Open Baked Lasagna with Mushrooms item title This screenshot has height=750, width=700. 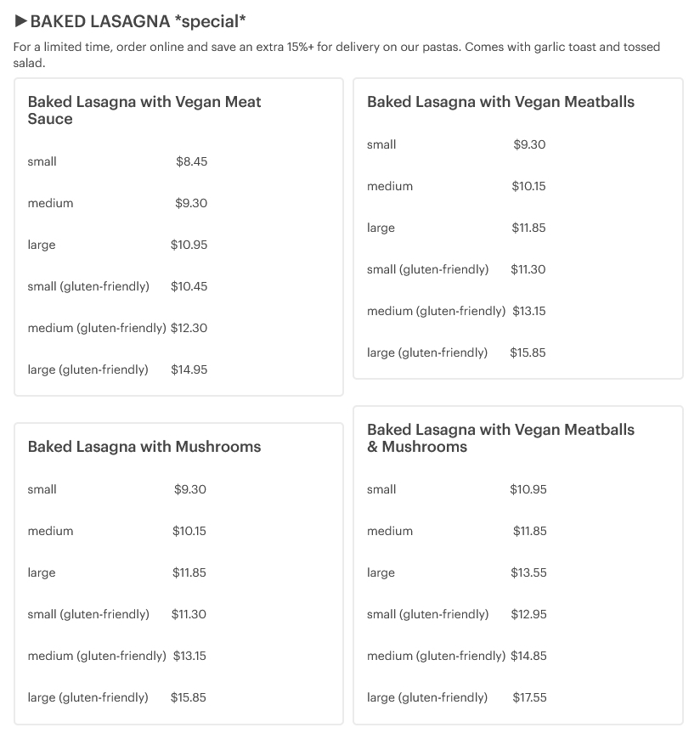click(x=144, y=447)
